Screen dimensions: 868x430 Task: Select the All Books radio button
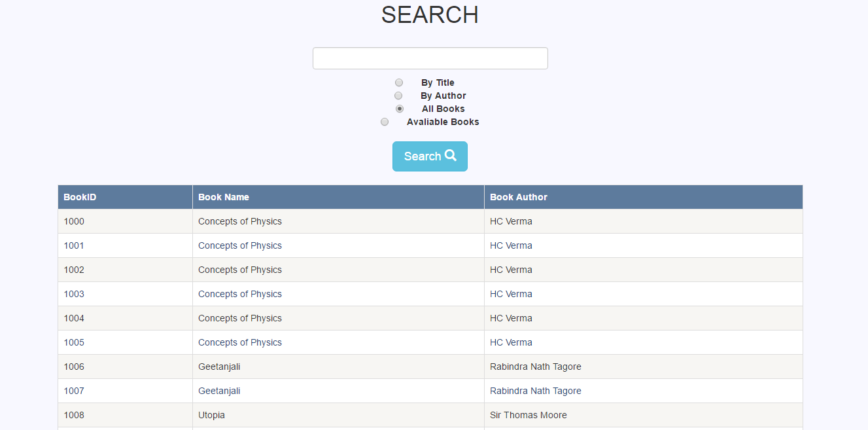click(400, 109)
